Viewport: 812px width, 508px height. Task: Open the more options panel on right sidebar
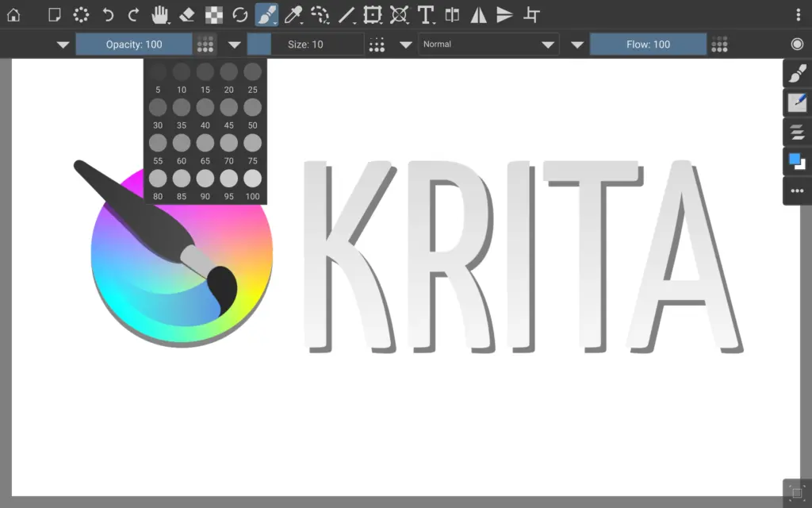tap(797, 190)
